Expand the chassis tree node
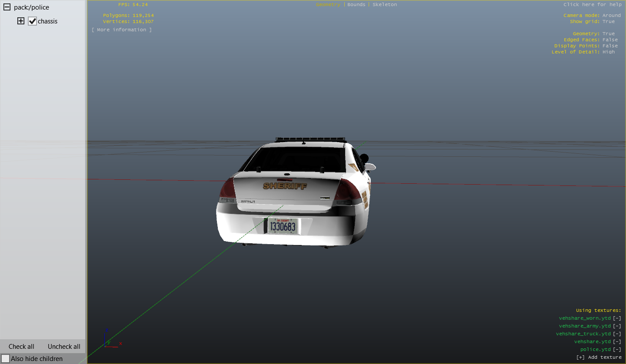The width and height of the screenshot is (626, 364). (20, 21)
